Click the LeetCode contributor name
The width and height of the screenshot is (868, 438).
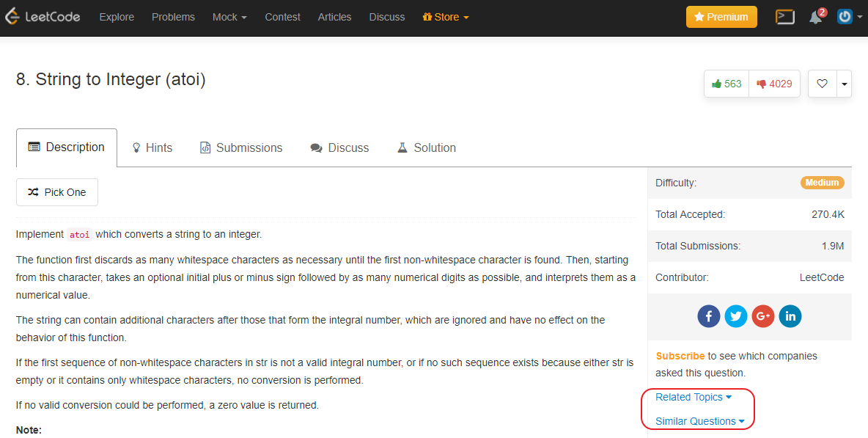(822, 277)
